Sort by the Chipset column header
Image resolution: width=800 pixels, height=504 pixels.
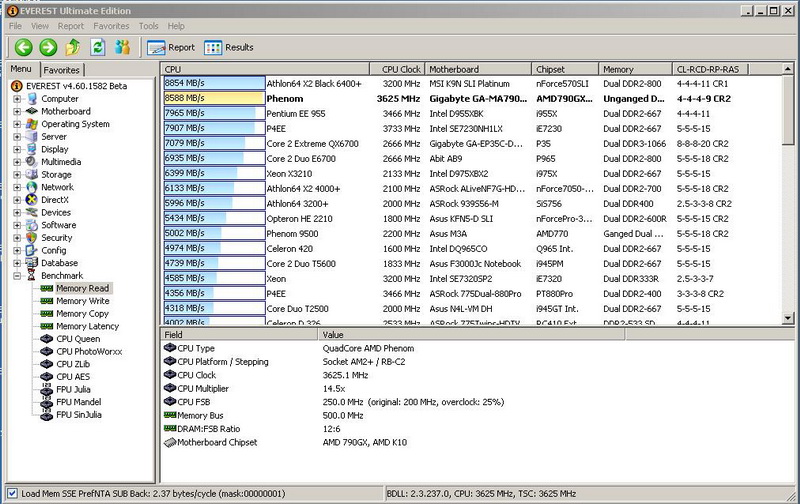pos(564,69)
